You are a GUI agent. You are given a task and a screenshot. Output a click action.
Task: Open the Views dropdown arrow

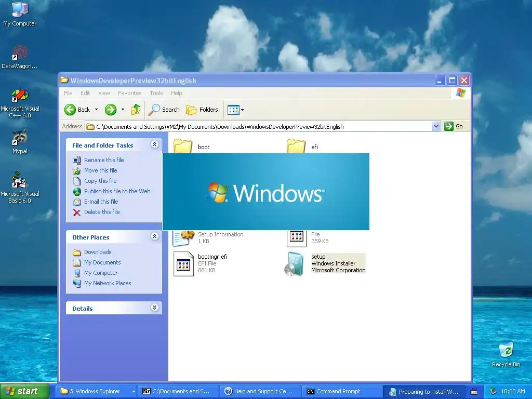(x=242, y=110)
